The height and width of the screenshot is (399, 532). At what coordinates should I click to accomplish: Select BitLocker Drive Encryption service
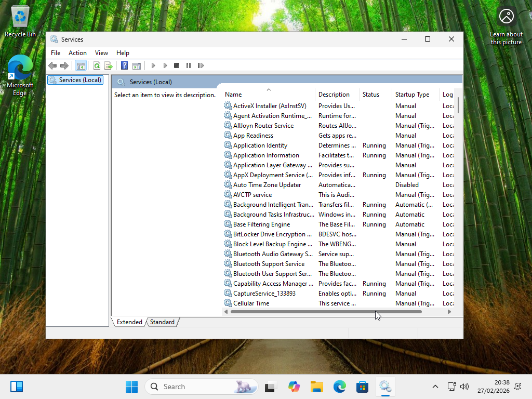click(338, 234)
